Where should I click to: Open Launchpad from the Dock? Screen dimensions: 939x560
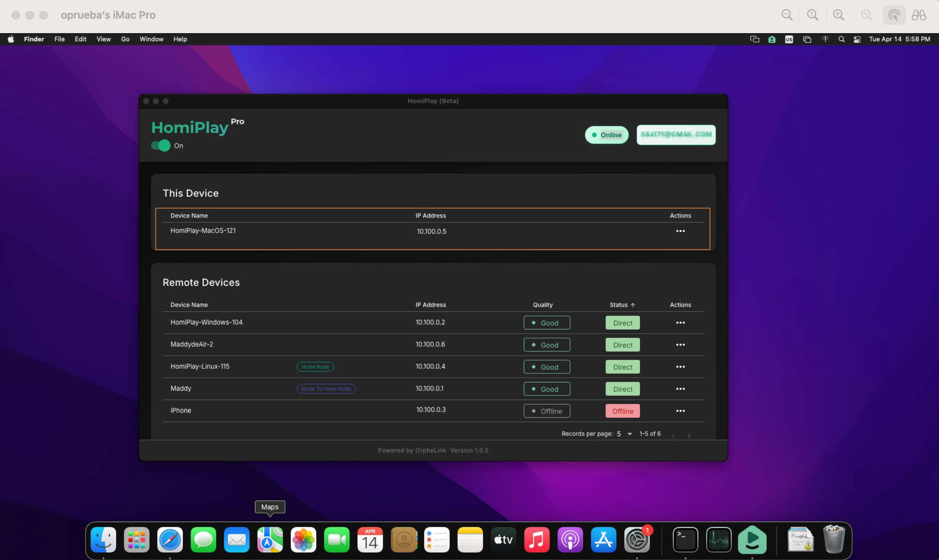click(x=137, y=540)
